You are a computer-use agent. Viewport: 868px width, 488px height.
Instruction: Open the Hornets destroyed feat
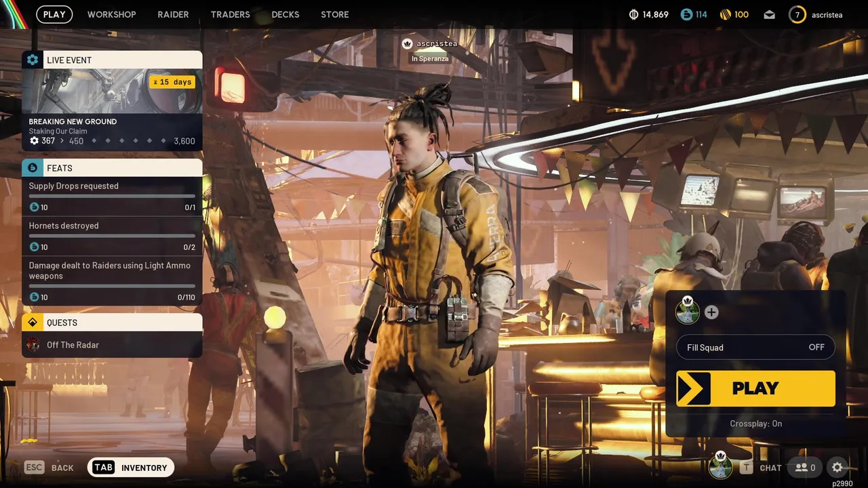tap(112, 237)
